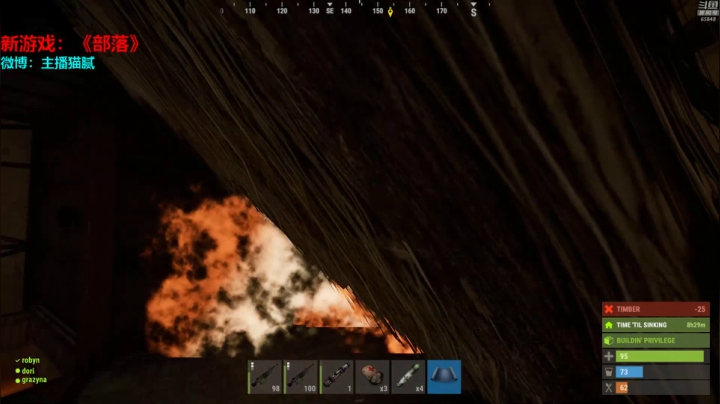This screenshot has height=404, width=720.
Task: Click team member name dori
Action: (x=28, y=371)
